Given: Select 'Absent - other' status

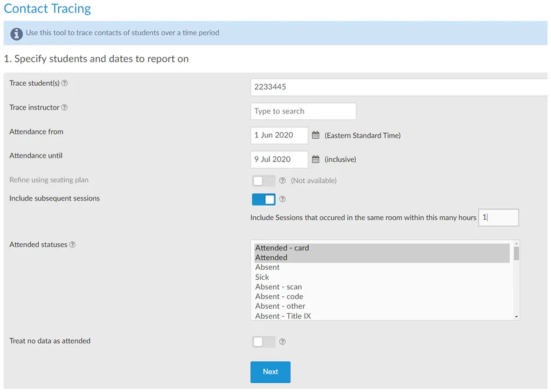Looking at the screenshot, I should click(382, 306).
